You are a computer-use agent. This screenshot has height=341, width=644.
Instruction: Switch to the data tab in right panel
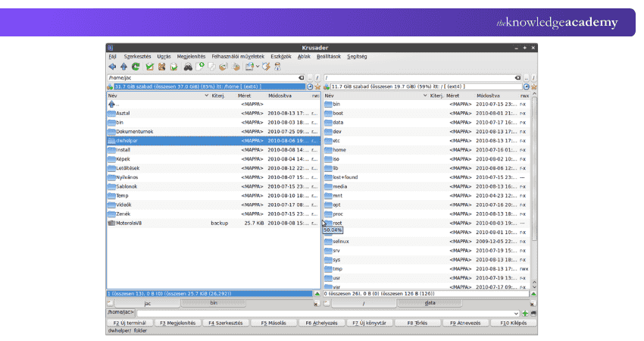pos(429,303)
